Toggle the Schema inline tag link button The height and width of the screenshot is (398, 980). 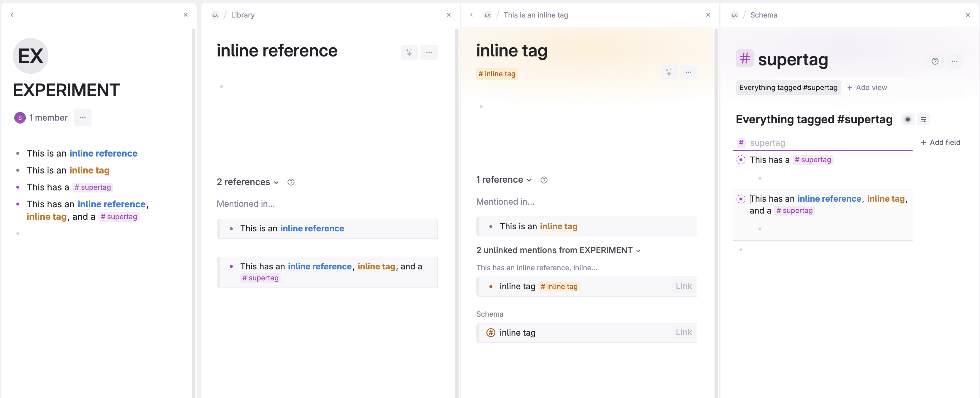tap(684, 332)
